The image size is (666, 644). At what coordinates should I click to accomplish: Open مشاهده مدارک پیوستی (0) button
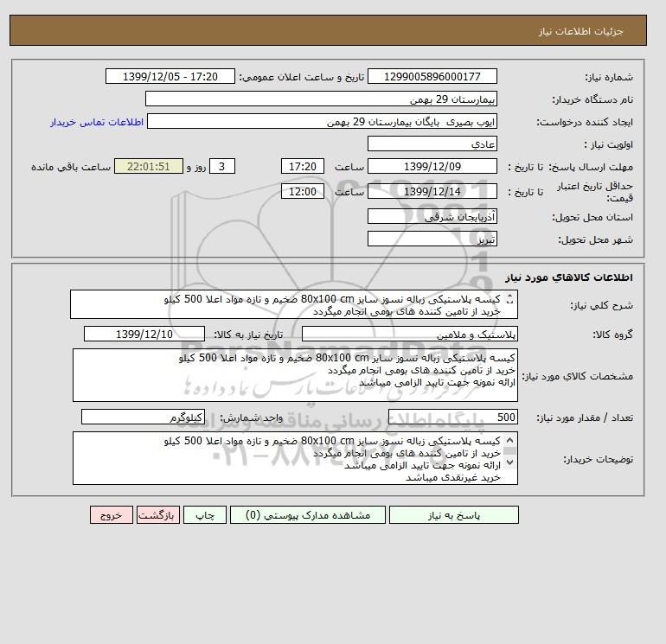point(308,515)
